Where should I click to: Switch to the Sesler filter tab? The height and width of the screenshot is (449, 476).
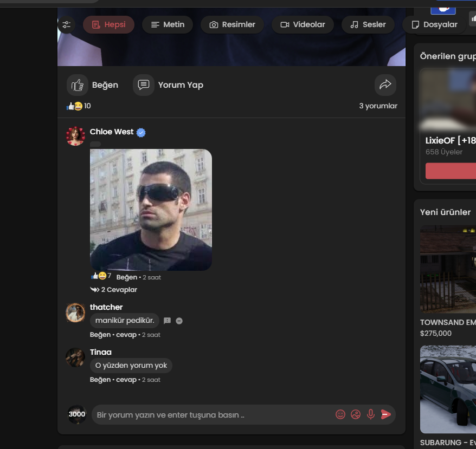(368, 24)
